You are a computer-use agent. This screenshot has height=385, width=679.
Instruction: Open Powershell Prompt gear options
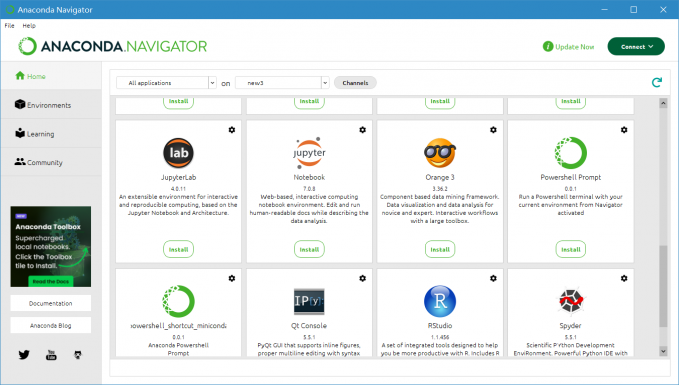tap(624, 130)
